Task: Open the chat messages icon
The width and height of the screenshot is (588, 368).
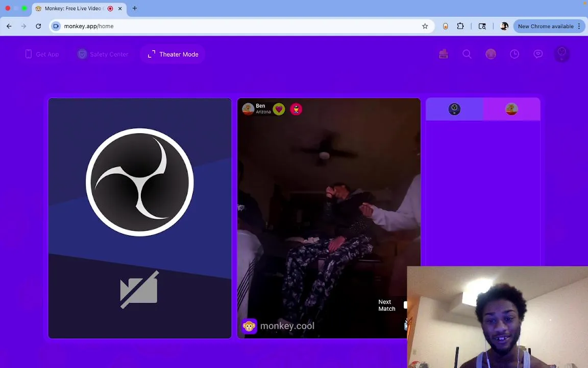Action: pyautogui.click(x=538, y=54)
